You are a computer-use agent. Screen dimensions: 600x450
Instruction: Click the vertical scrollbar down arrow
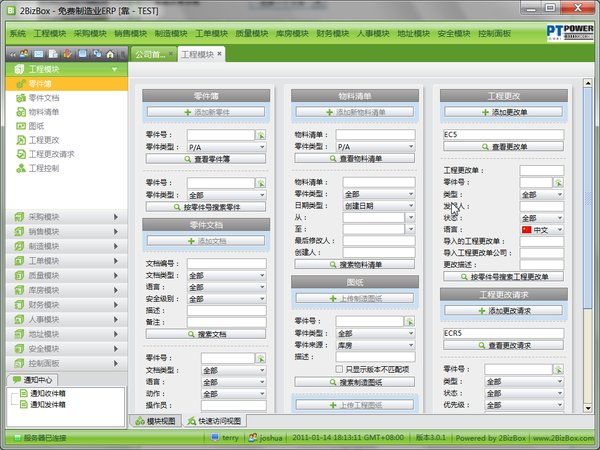click(587, 408)
